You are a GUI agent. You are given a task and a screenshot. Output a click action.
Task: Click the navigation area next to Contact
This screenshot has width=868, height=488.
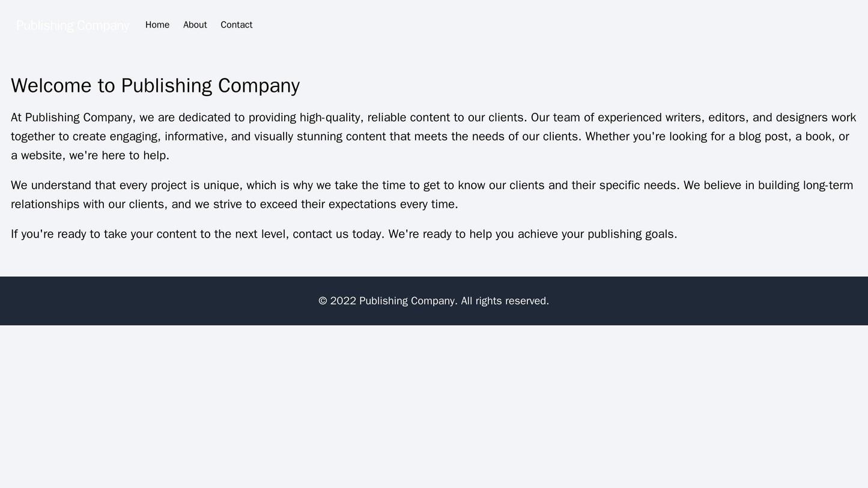[x=300, y=25]
